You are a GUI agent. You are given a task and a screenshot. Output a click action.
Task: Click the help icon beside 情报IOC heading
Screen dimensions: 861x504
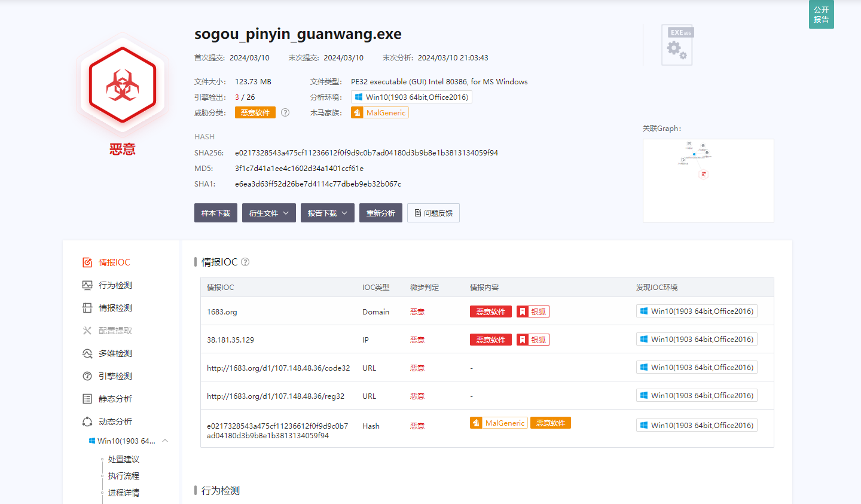point(245,262)
